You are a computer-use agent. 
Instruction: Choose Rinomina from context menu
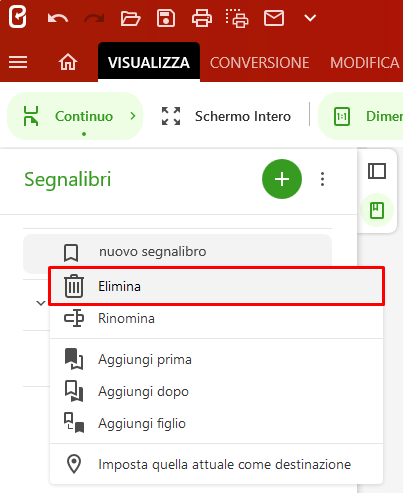217,318
